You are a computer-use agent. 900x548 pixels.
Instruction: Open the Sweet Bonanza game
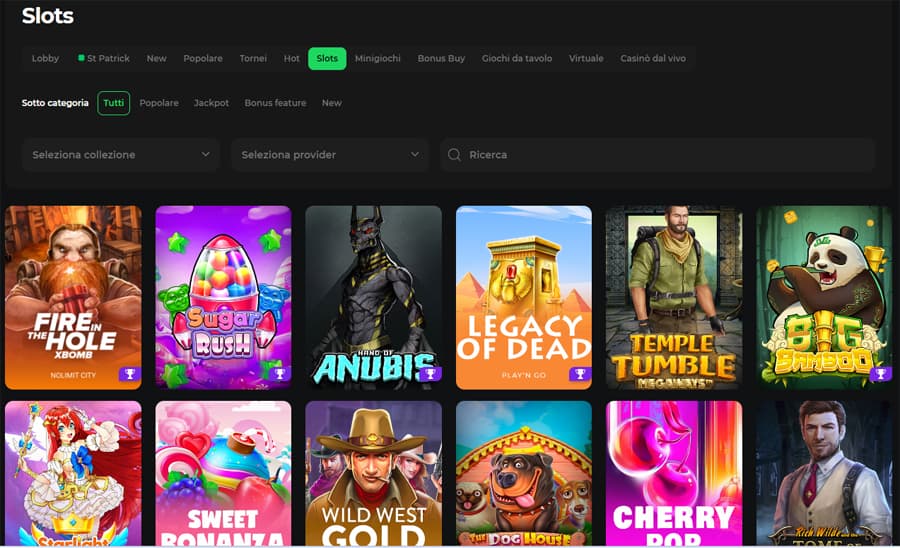(x=223, y=473)
